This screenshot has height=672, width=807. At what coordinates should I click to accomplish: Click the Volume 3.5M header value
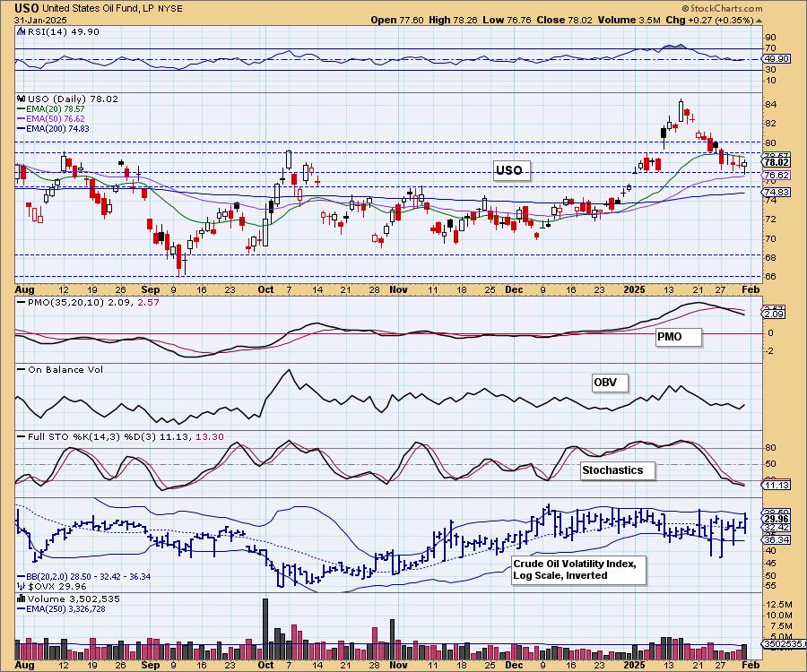[x=629, y=20]
